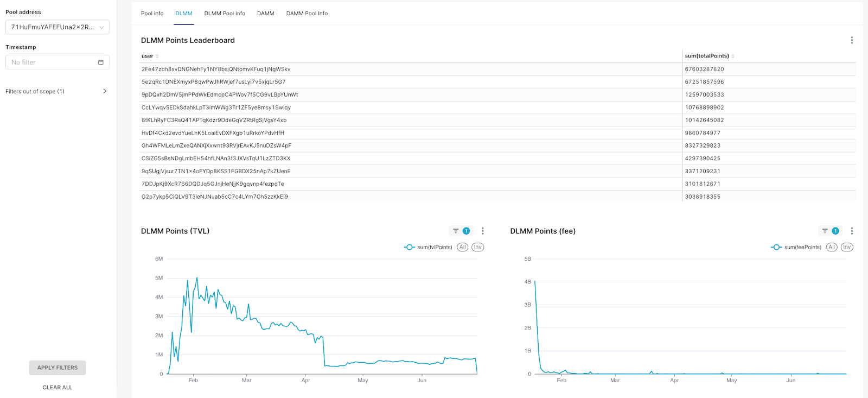The image size is (868, 398).
Task: Switch to the DAMM tab
Action: click(265, 14)
